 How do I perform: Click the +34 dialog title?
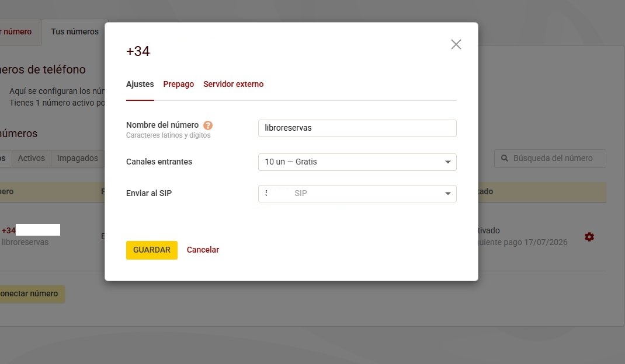coord(138,51)
